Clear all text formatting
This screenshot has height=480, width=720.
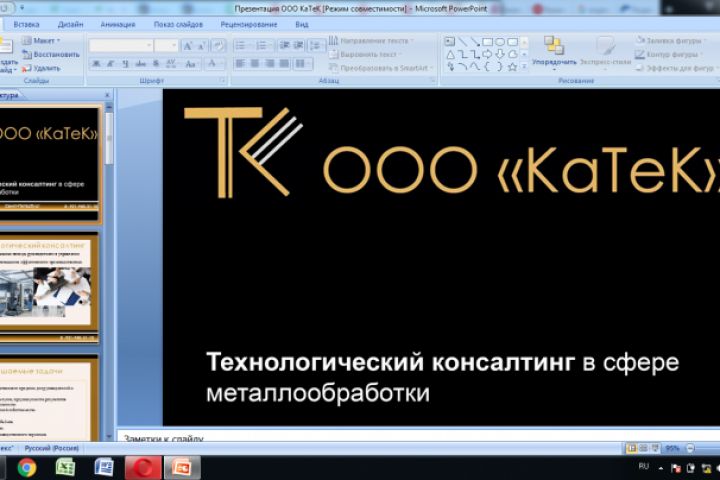pos(218,45)
